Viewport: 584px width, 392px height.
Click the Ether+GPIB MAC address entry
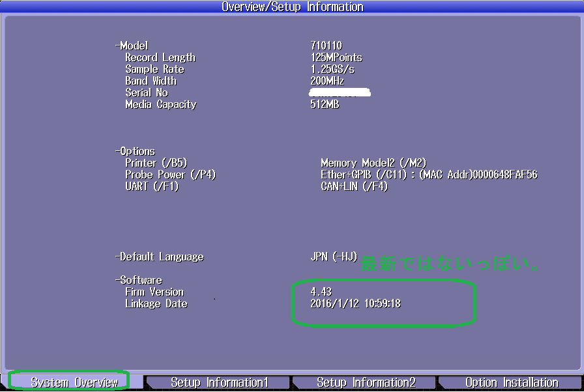tap(429, 175)
